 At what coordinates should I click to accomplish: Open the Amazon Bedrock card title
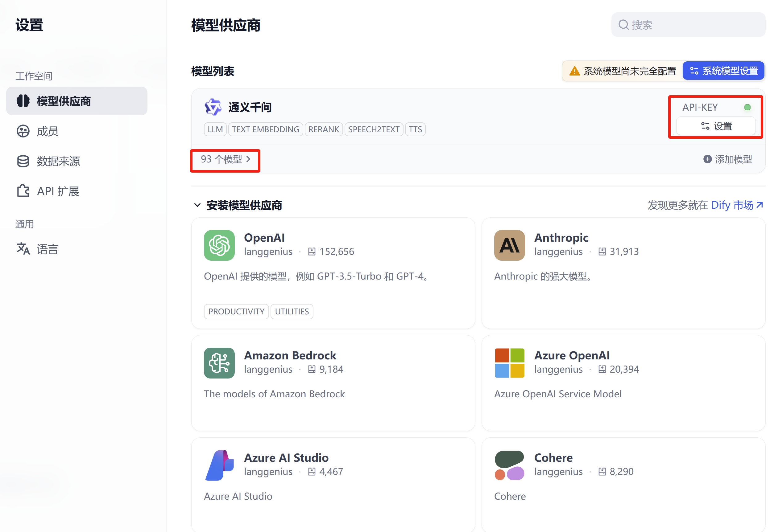[x=290, y=355]
